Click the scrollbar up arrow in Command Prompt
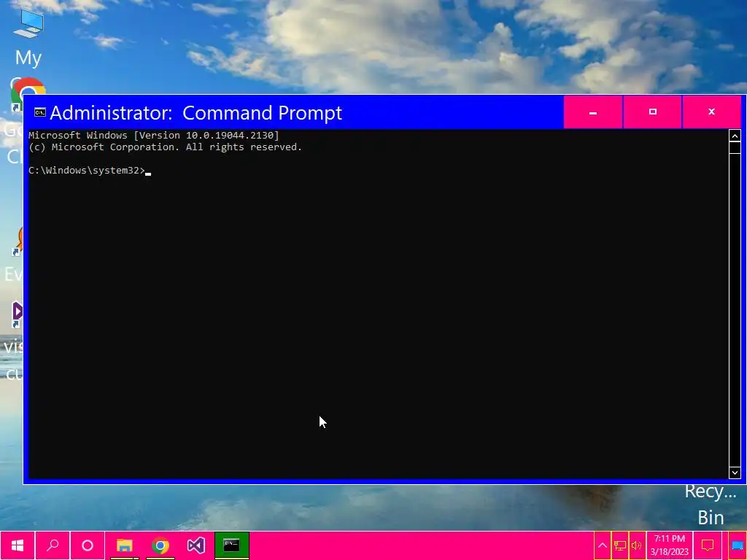This screenshot has width=747, height=560. pyautogui.click(x=735, y=136)
